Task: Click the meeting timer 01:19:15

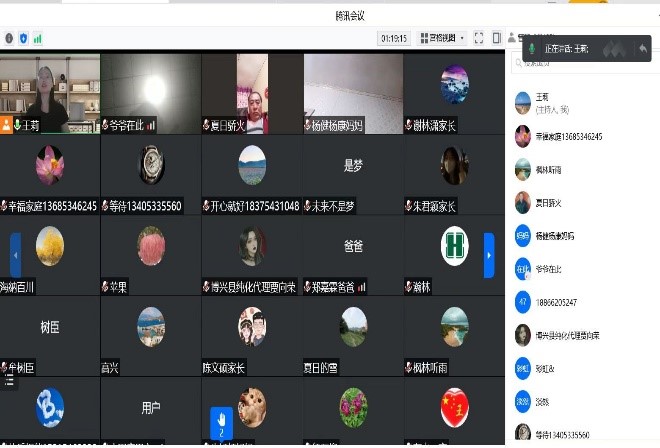Action: [x=394, y=38]
